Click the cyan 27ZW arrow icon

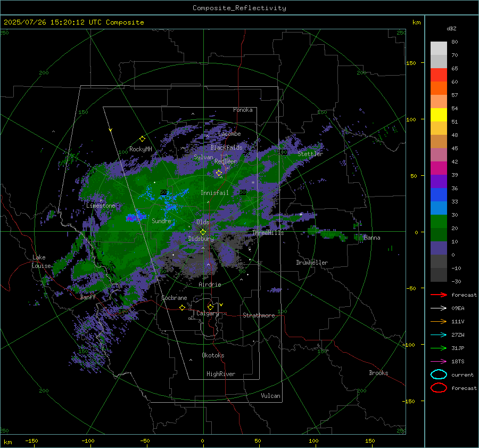439,335
